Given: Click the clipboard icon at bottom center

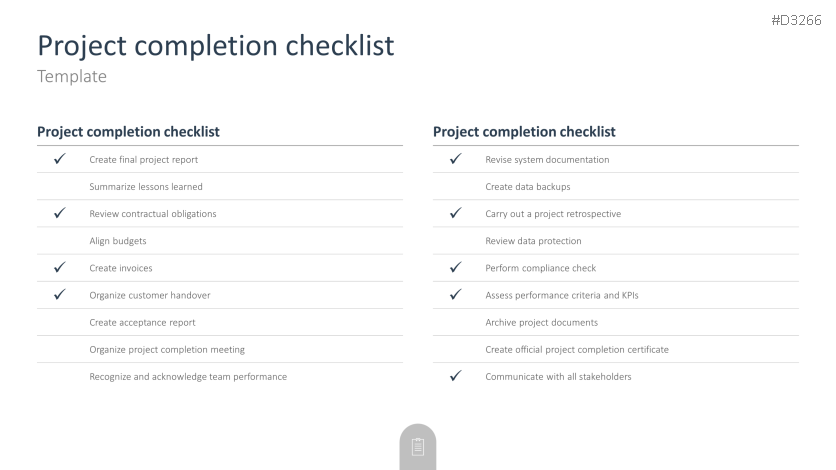Looking at the screenshot, I should coord(418,446).
